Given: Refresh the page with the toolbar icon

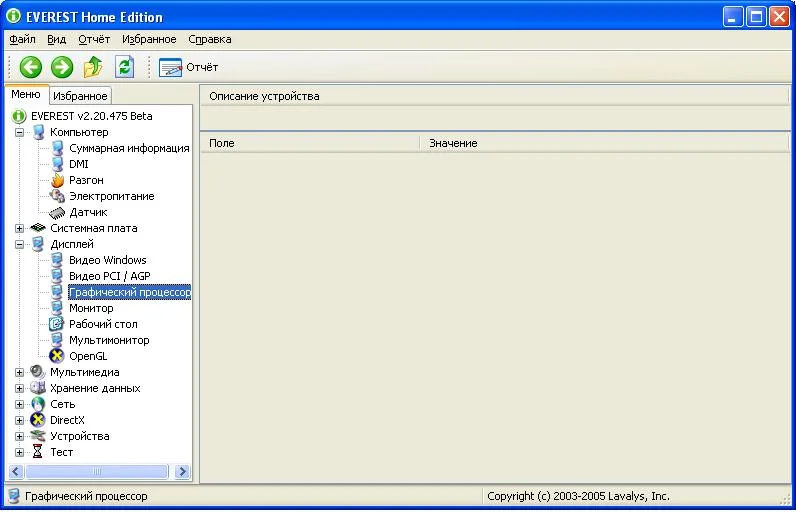Looking at the screenshot, I should point(124,67).
